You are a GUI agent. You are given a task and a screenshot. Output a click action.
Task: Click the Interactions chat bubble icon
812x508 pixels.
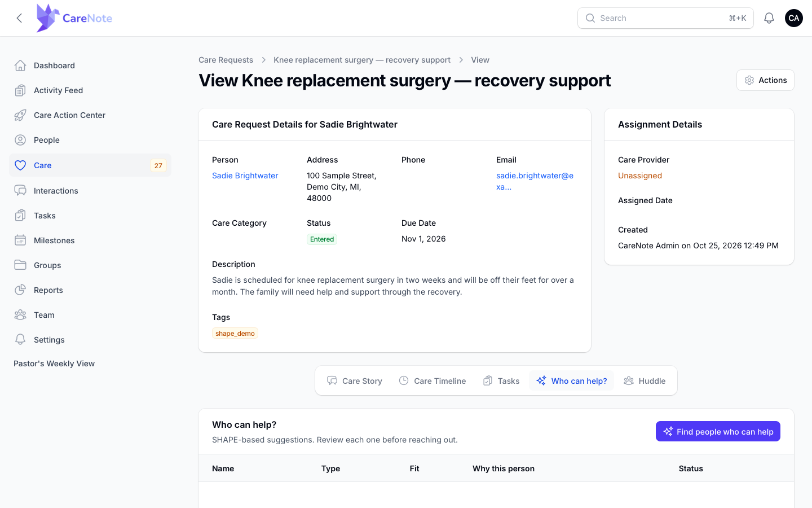point(20,191)
